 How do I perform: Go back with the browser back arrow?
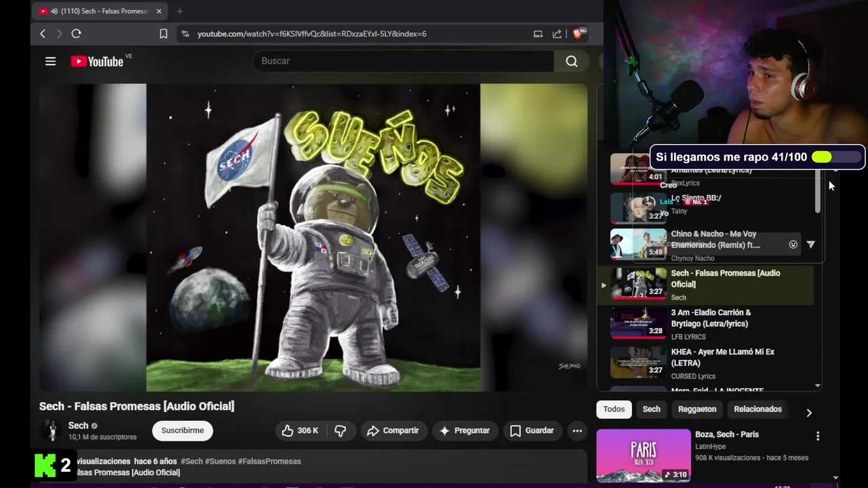point(43,34)
